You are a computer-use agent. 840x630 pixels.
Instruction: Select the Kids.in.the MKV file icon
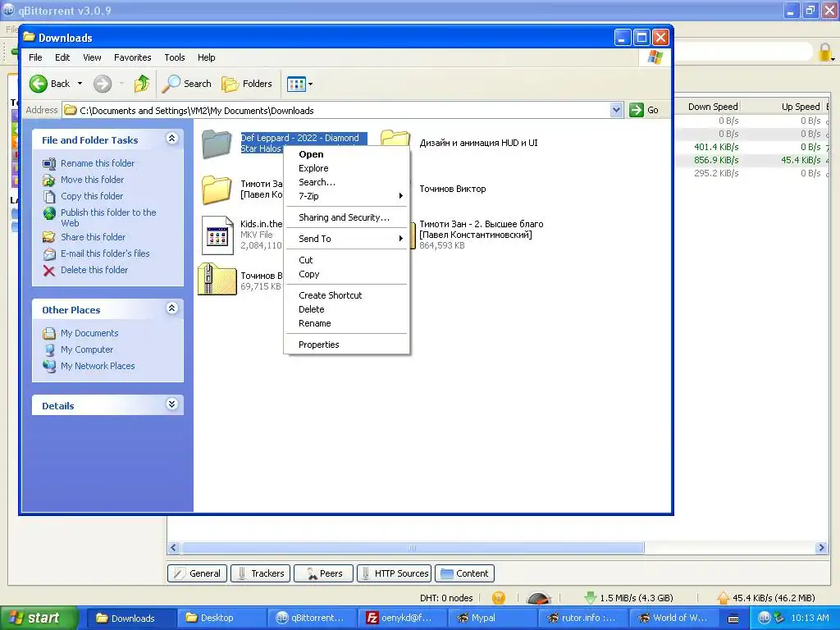click(217, 235)
